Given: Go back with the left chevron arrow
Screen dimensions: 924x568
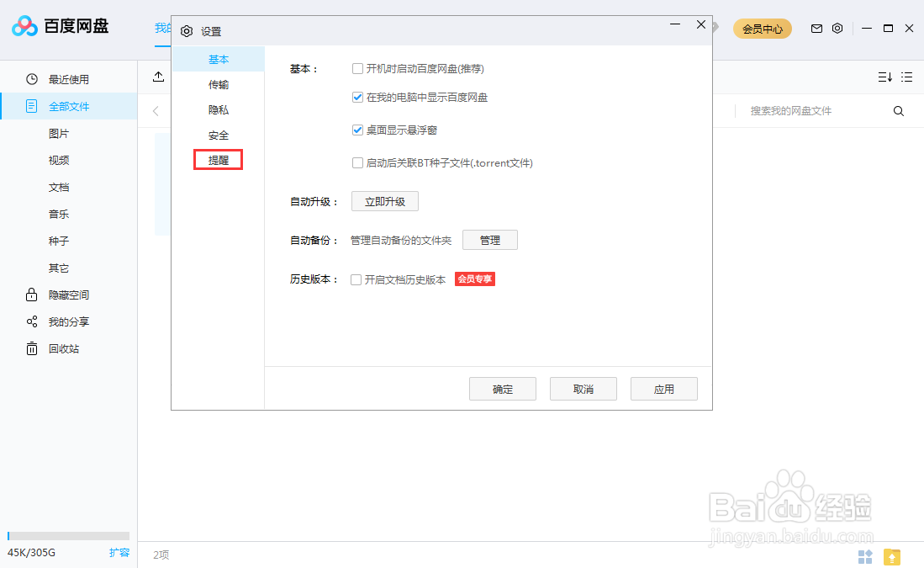Looking at the screenshot, I should pyautogui.click(x=156, y=111).
